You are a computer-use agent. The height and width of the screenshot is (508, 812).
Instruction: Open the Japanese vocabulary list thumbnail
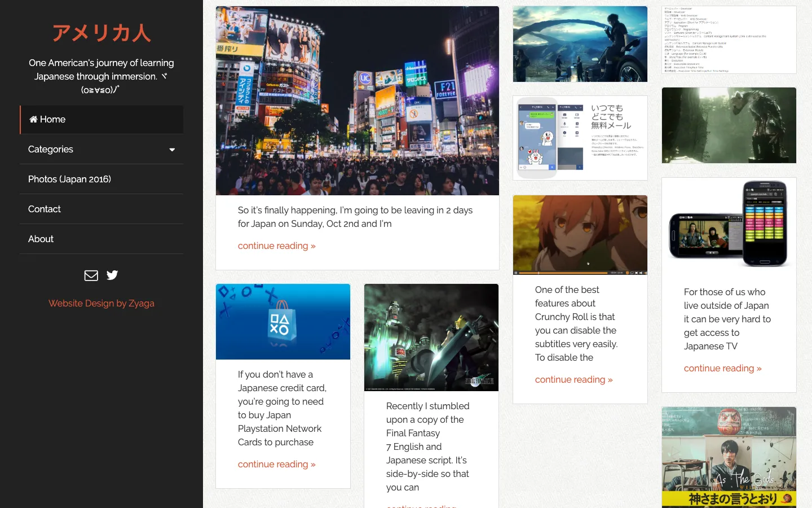coord(729,40)
